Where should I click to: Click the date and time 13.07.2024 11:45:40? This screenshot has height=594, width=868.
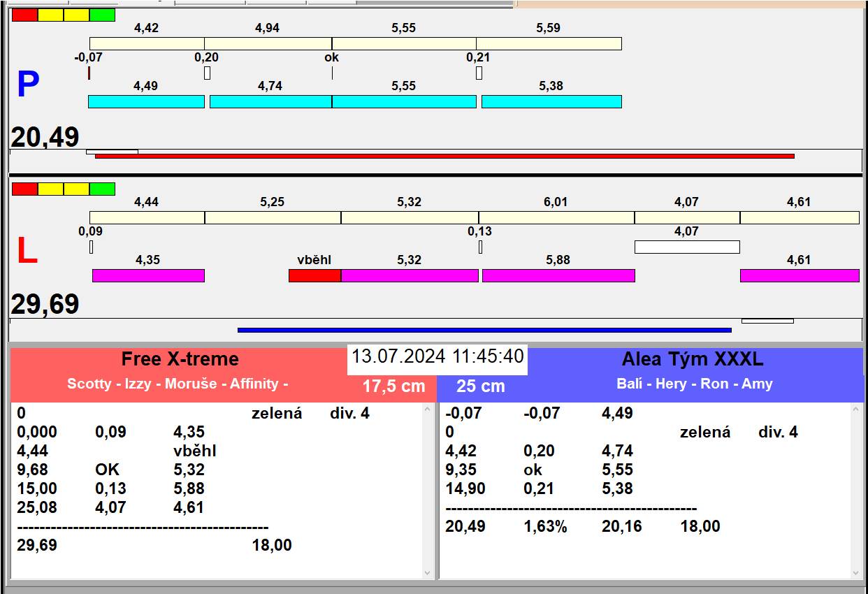[x=437, y=356]
